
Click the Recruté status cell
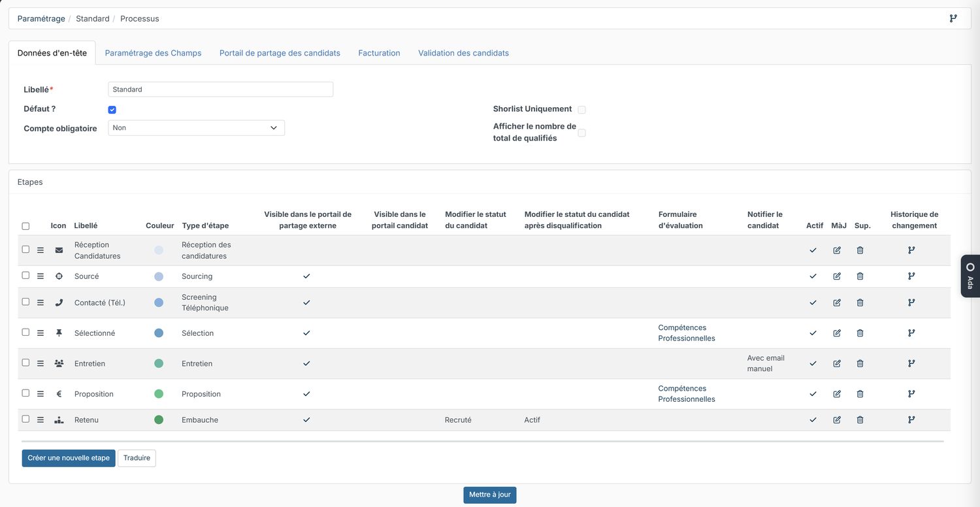click(458, 420)
